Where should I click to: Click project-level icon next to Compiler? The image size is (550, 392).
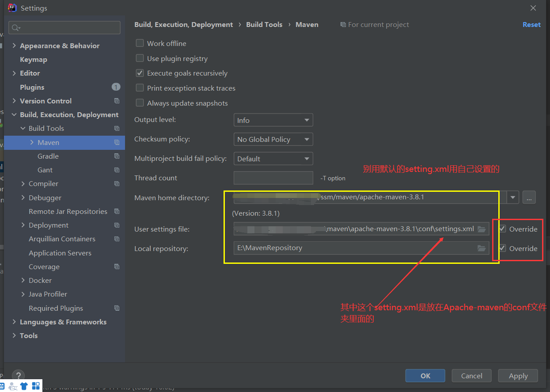tap(117, 183)
